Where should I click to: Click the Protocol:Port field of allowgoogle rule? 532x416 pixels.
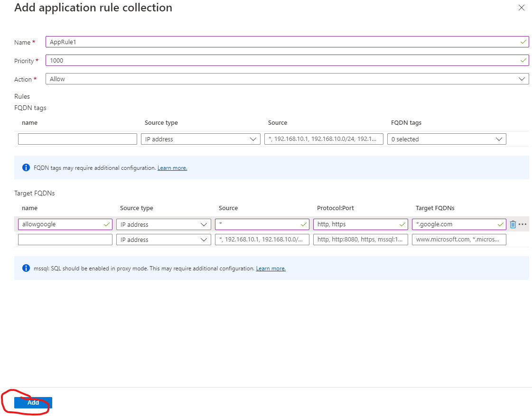click(x=361, y=224)
